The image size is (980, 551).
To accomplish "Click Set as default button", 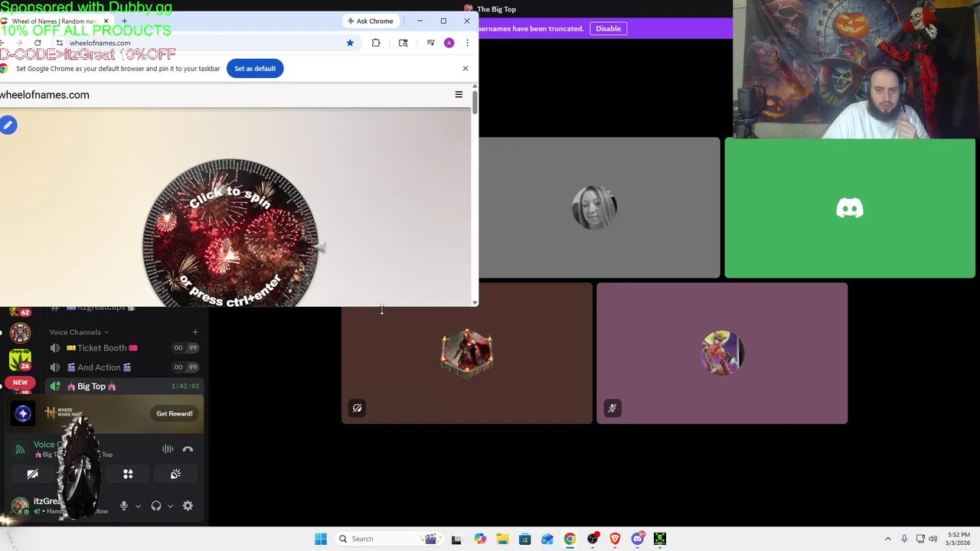I will 255,68.
